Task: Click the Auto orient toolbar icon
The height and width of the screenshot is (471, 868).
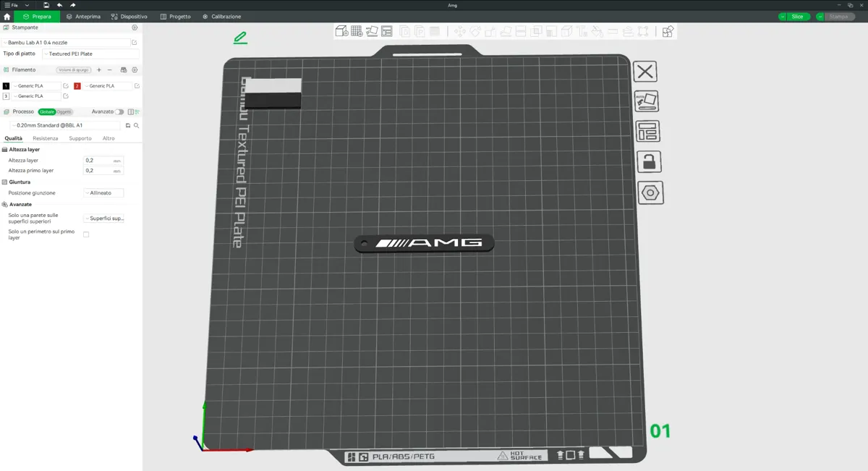Action: pos(372,31)
